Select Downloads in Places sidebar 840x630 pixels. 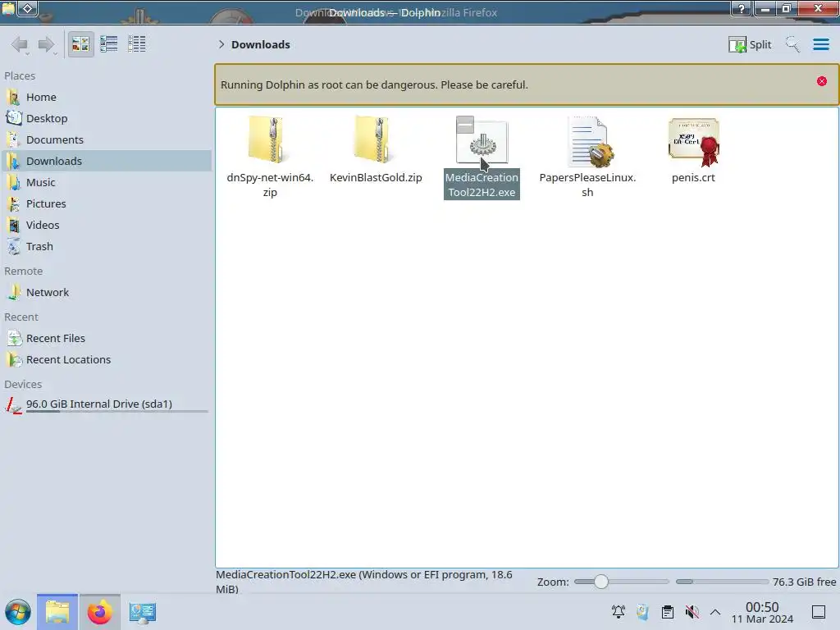pos(106,162)
